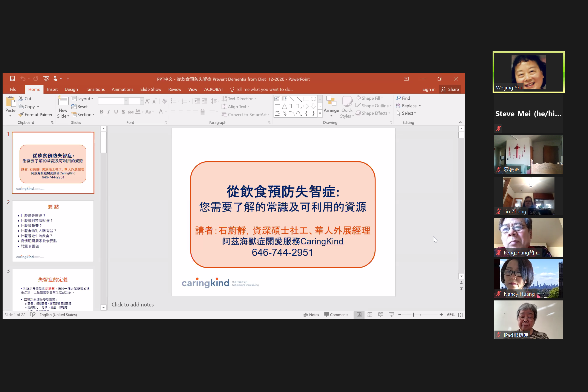Click the Undo arrow icon

23,79
